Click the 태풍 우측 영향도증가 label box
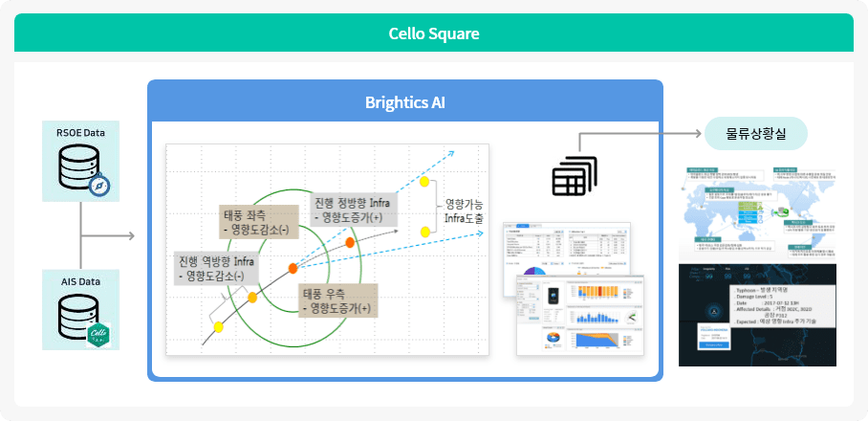Screen dimensions: 868x421 337,300
